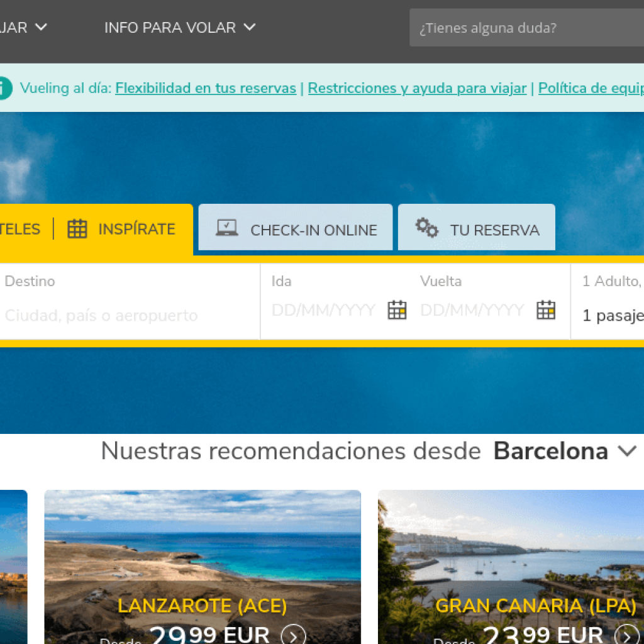Open the Flexibilidad en tus reservas link
Image resolution: width=644 pixels, height=644 pixels.
pos(206,89)
